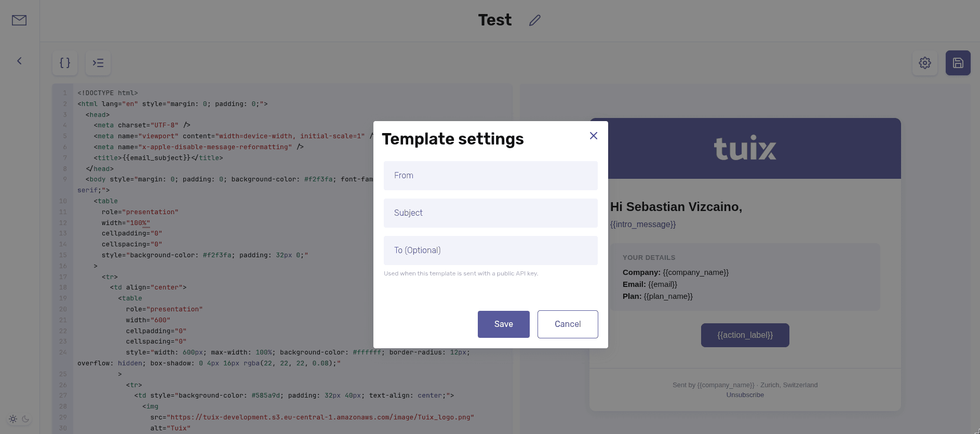Click the API key hint text
Image resolution: width=980 pixels, height=434 pixels.
(461, 273)
